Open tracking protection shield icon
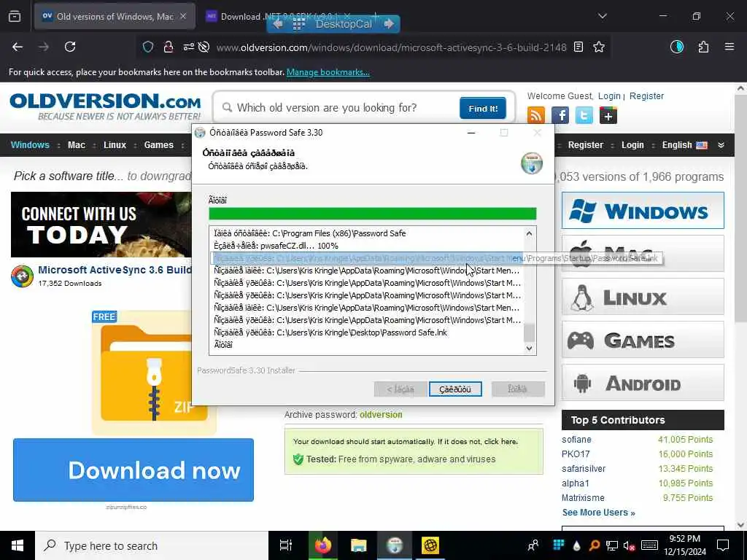747x560 pixels. [x=148, y=47]
